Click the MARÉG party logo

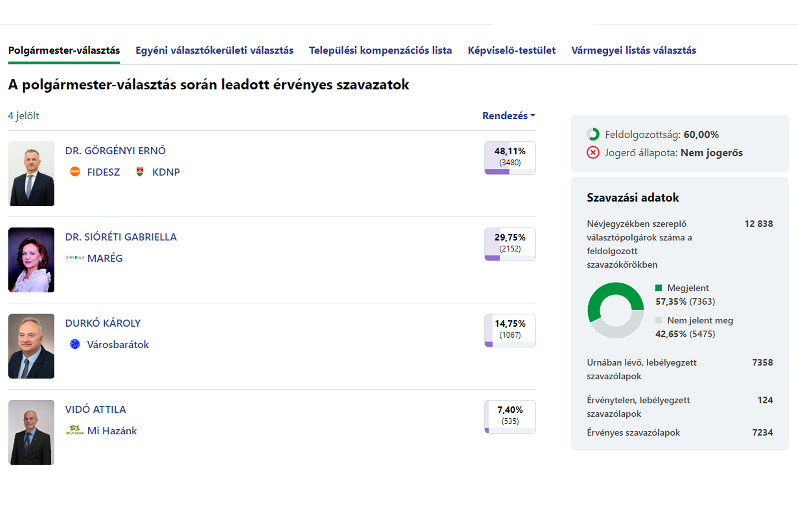tap(75, 258)
